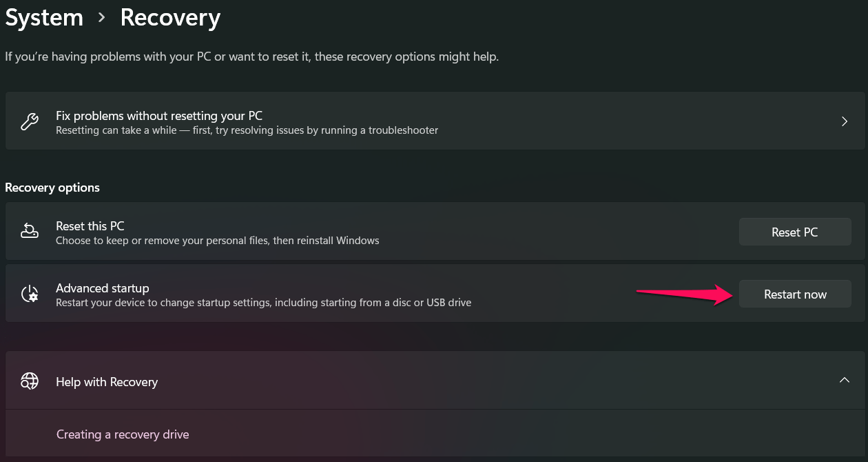Click the breadcrumb separator chevron

tap(102, 18)
